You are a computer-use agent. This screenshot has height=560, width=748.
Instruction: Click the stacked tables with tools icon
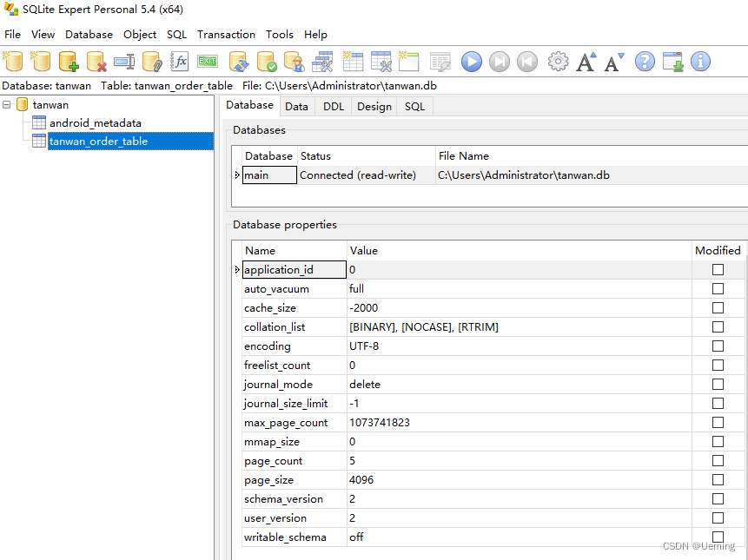coord(322,62)
